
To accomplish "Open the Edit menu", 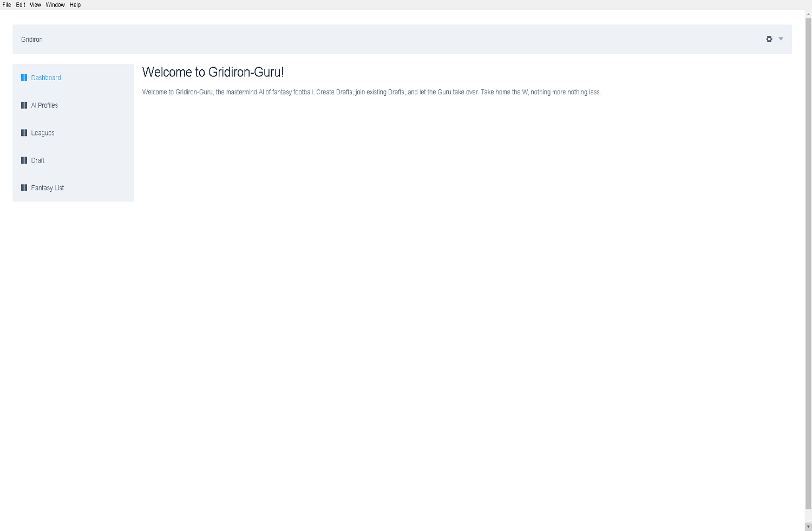I will pyautogui.click(x=21, y=5).
